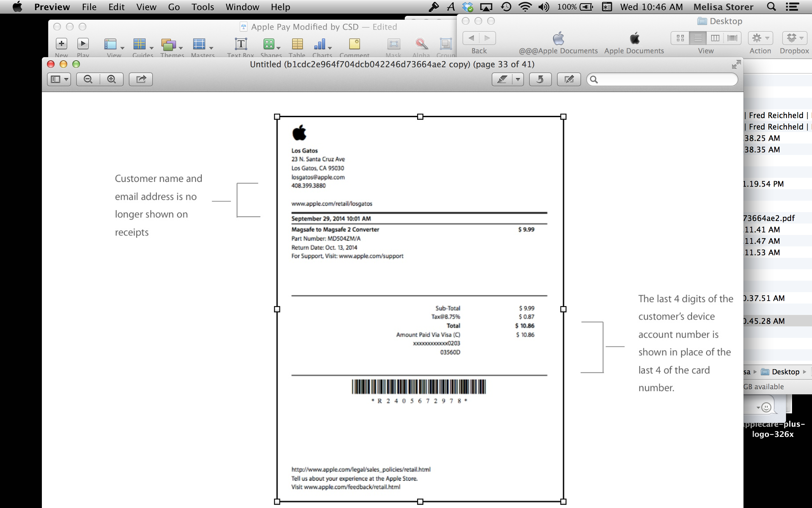The image size is (812, 508).
Task: Go back in the Finder Desktop window
Action: (x=471, y=38)
